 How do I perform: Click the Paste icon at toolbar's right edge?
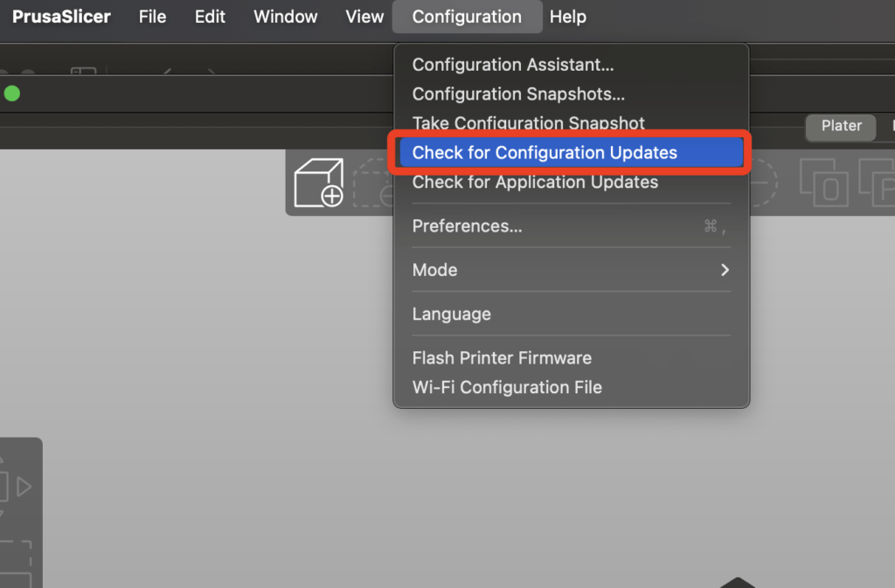(878, 183)
